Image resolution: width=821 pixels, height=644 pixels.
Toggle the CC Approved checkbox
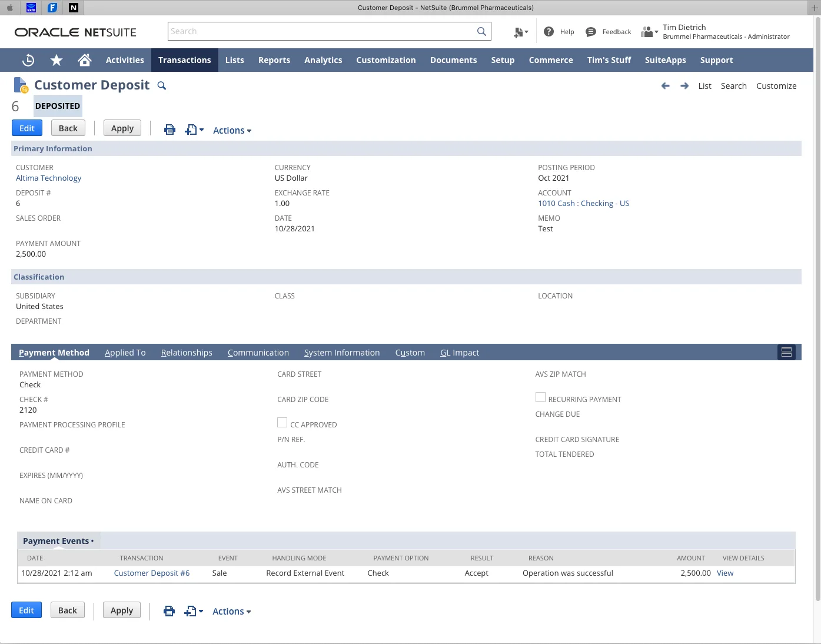tap(282, 423)
